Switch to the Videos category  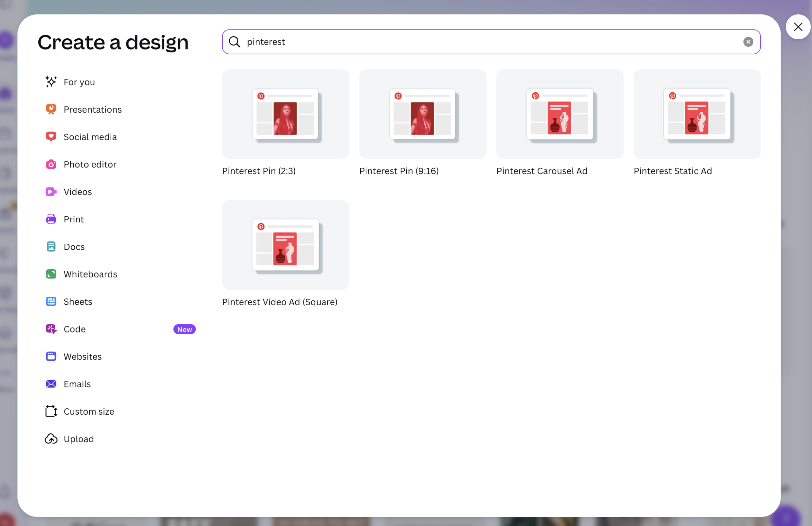pos(78,192)
